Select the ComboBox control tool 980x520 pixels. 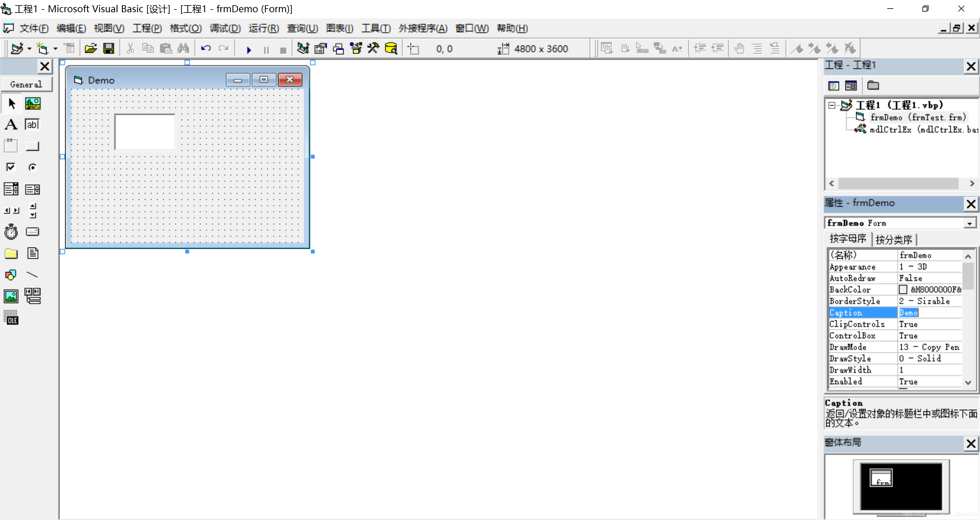11,189
